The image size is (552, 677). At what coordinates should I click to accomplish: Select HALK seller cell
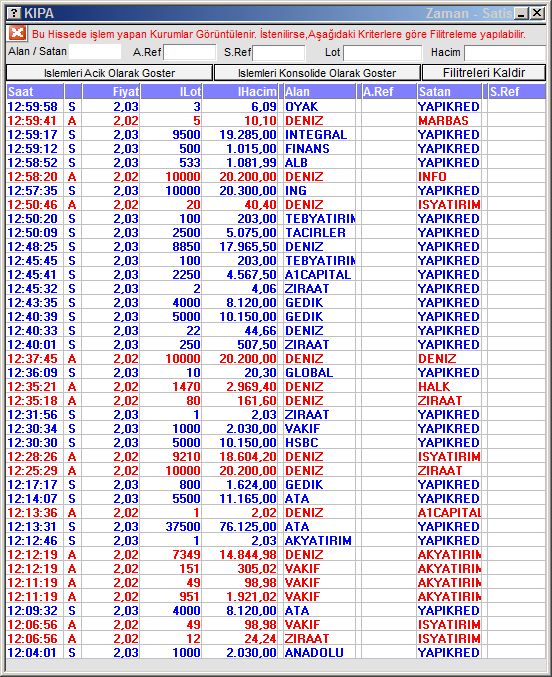(449, 386)
